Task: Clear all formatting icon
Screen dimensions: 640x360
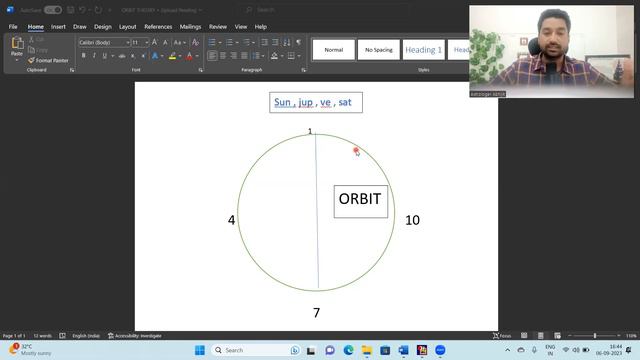Action: point(195,42)
